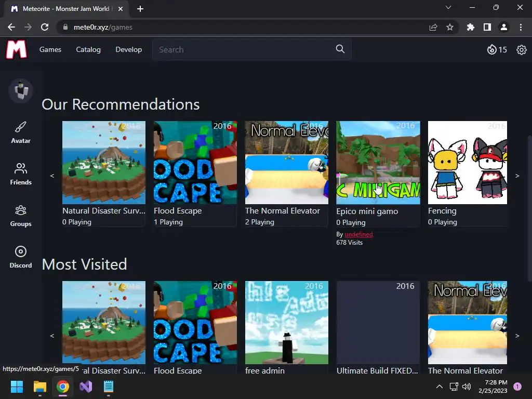Click the Search input field

pyautogui.click(x=252, y=49)
